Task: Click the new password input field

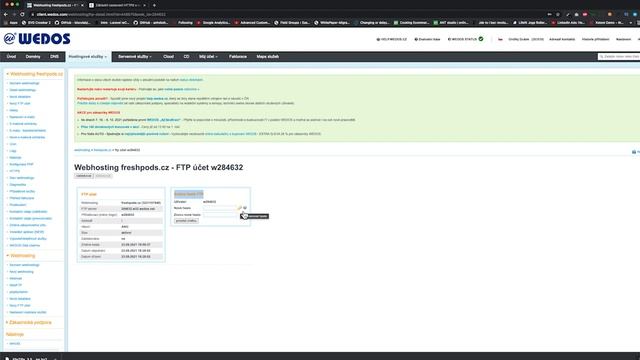Action: [x=220, y=208]
